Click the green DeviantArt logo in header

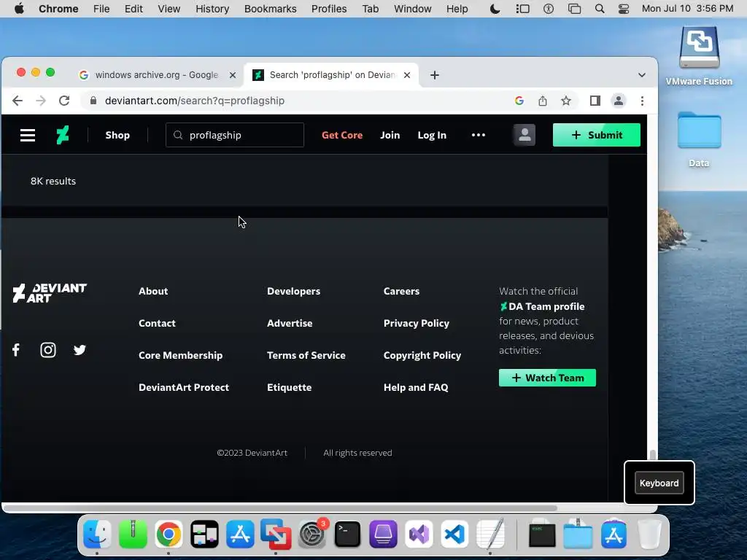pyautogui.click(x=63, y=135)
